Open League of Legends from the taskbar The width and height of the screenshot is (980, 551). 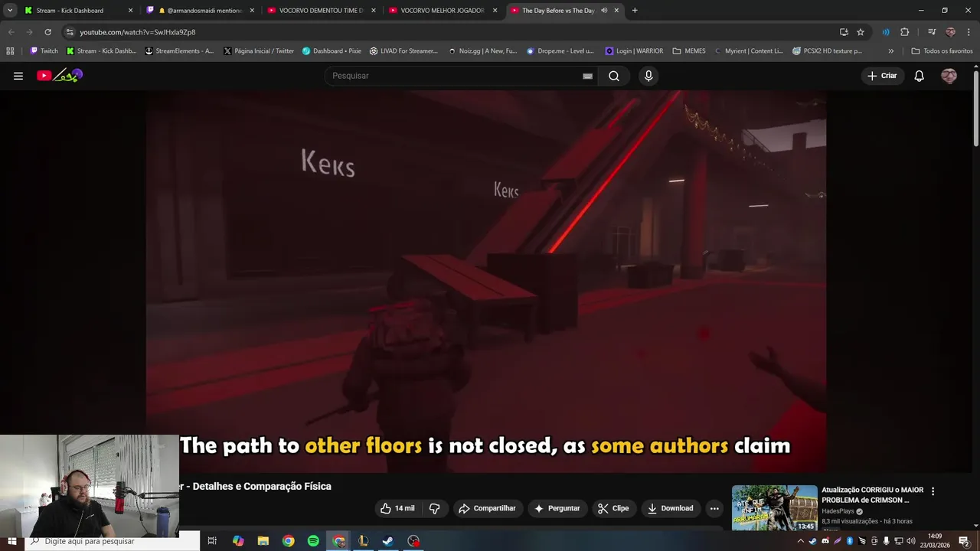pos(363,541)
